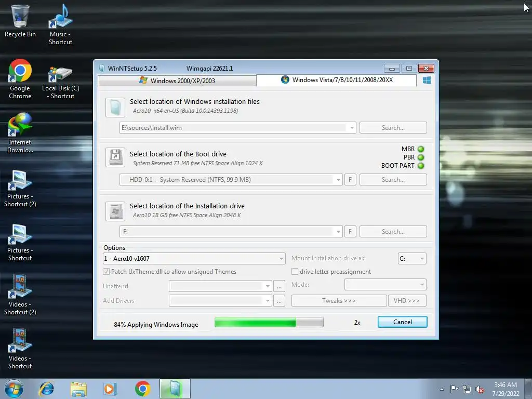Click the PBR green status indicator
The image size is (532, 399).
pos(421,157)
